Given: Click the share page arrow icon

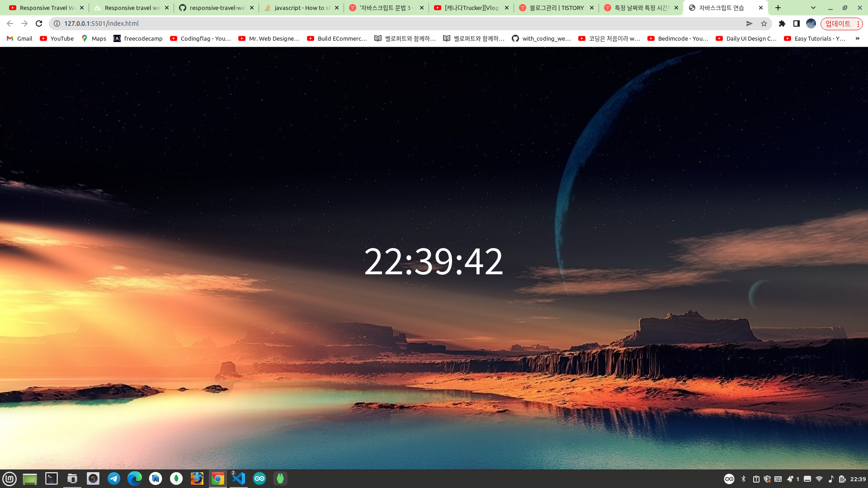Looking at the screenshot, I should click(x=749, y=23).
